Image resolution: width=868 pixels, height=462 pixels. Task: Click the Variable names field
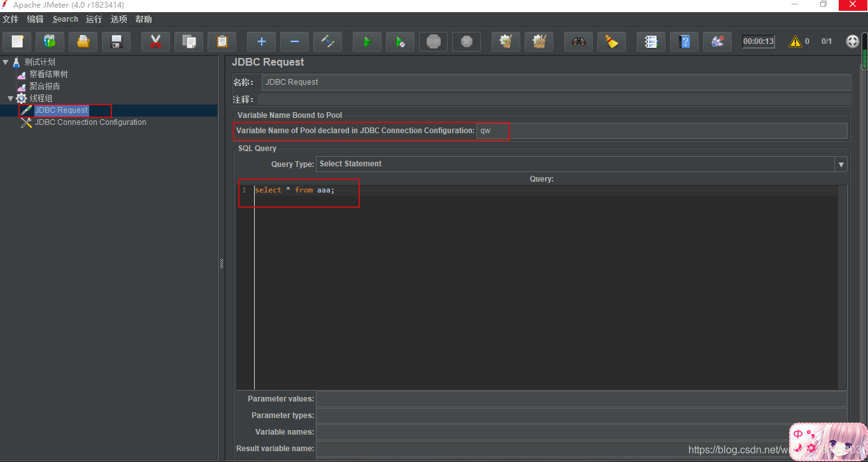(x=581, y=432)
